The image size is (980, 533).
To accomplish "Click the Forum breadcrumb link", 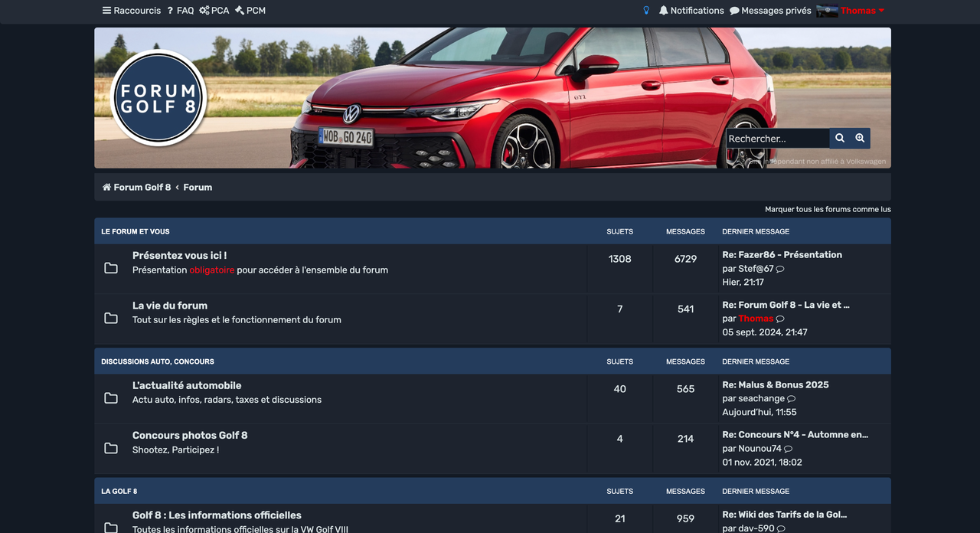I will pos(198,187).
